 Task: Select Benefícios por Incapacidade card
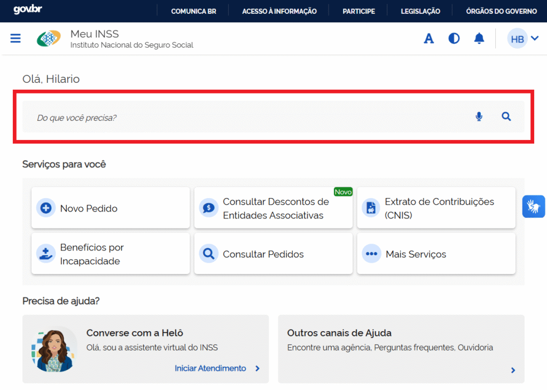click(x=111, y=254)
